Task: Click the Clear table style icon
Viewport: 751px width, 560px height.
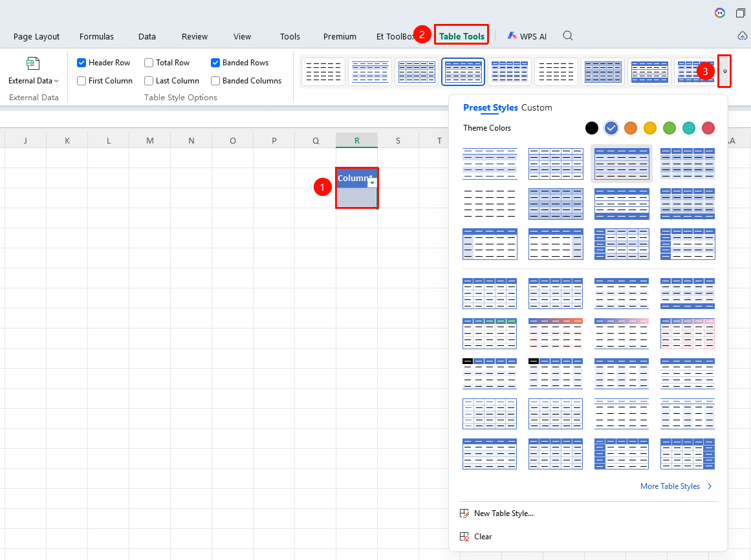Action: coord(464,537)
